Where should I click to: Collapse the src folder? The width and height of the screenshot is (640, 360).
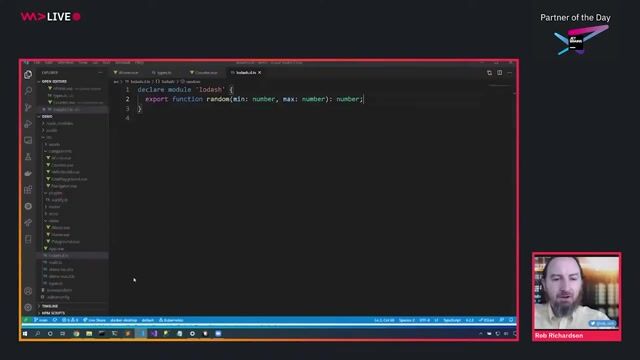point(49,137)
